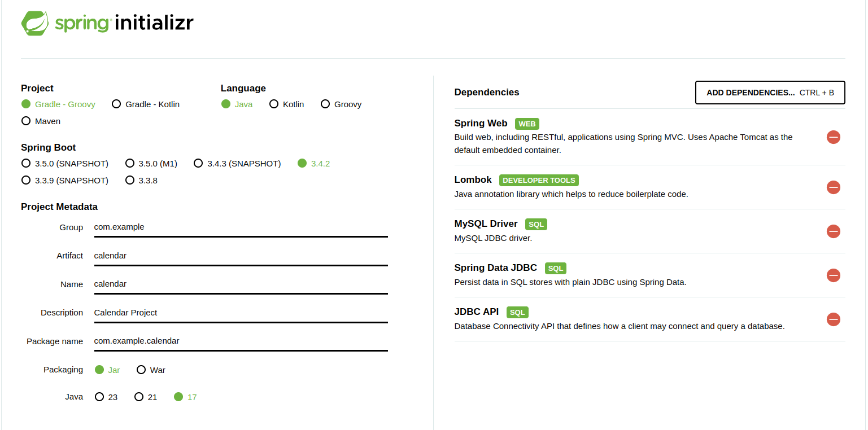Viewport: 868px width, 430px height.
Task: Edit the Group field com.example
Action: pyautogui.click(x=241, y=227)
